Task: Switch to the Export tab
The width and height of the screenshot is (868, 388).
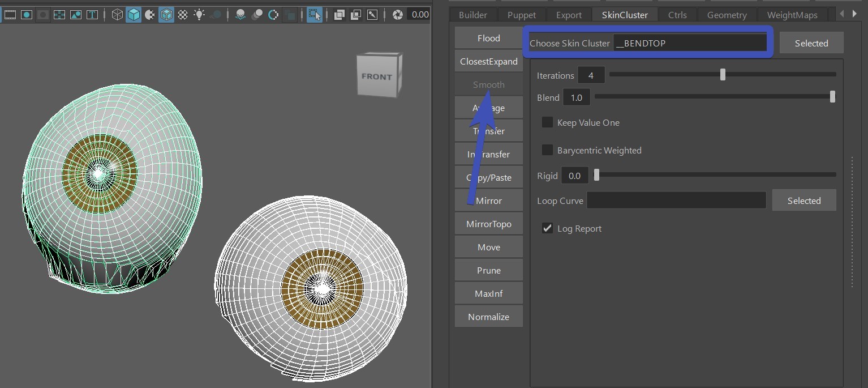Action: 569,15
